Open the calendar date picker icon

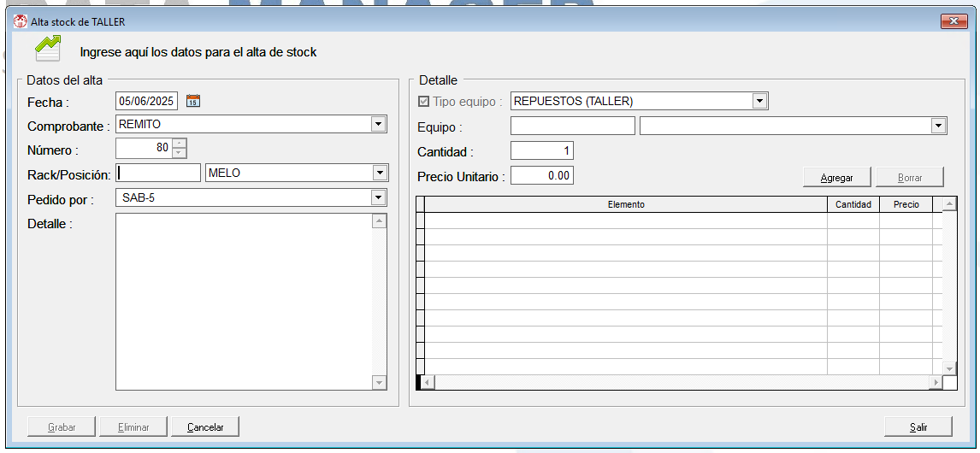[x=192, y=101]
